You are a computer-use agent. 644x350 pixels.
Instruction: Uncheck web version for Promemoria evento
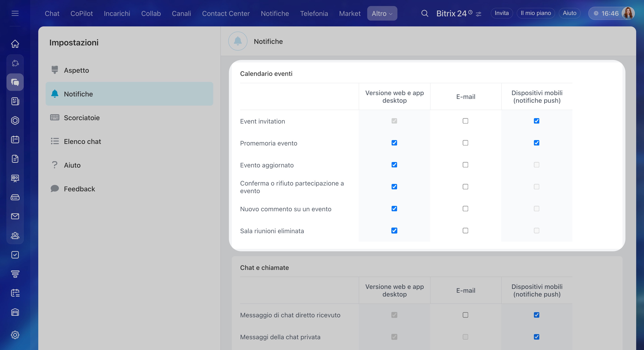click(x=394, y=143)
